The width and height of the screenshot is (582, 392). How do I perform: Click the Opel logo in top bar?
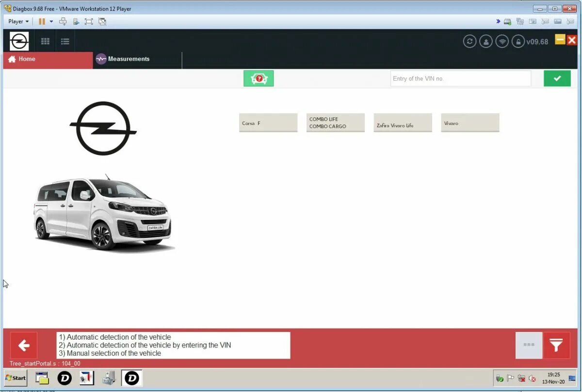19,41
